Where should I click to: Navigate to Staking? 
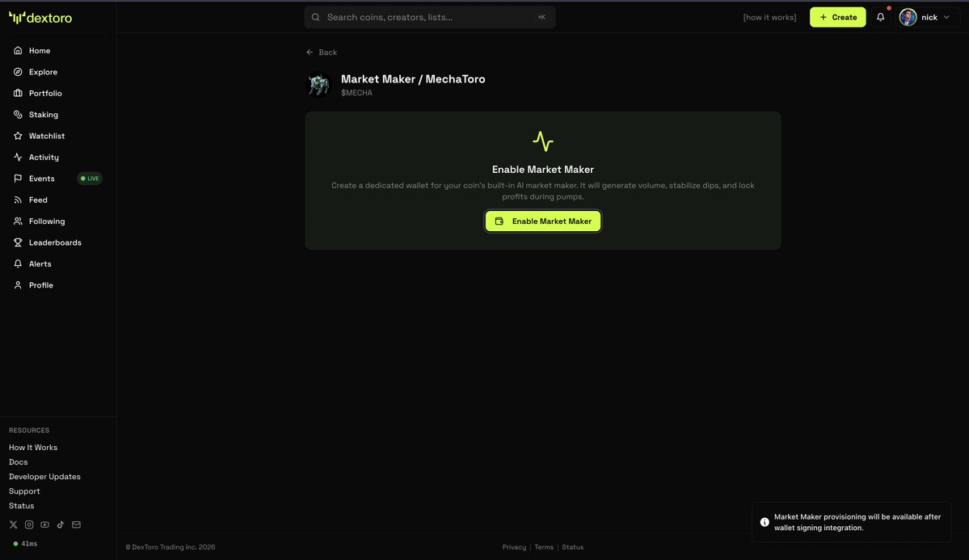pyautogui.click(x=44, y=115)
